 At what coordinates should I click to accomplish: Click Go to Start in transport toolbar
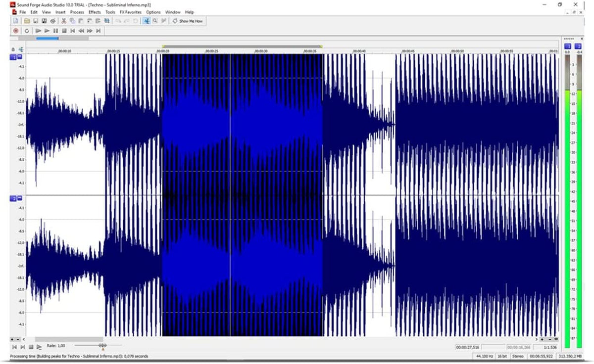tap(73, 31)
